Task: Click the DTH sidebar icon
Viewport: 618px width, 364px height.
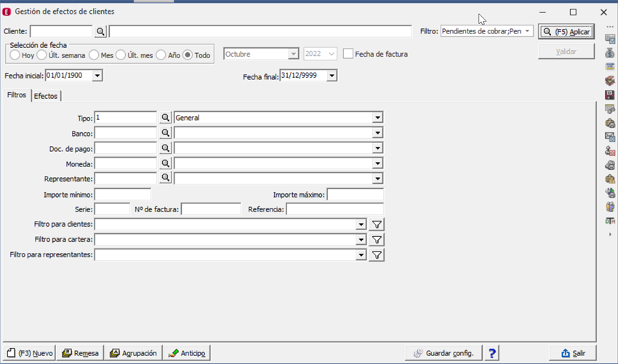Action: click(x=610, y=221)
